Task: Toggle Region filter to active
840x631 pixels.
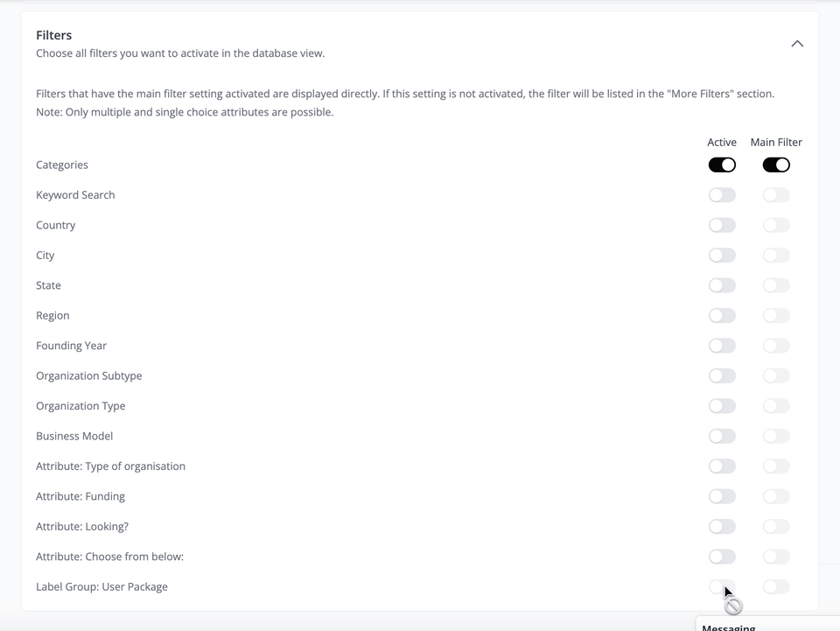Action: point(722,316)
